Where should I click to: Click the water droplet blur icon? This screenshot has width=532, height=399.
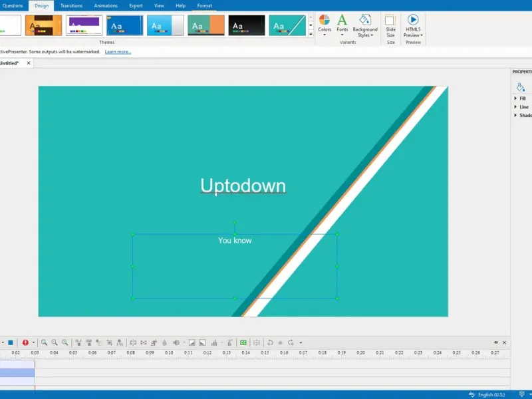pyautogui.click(x=164, y=342)
